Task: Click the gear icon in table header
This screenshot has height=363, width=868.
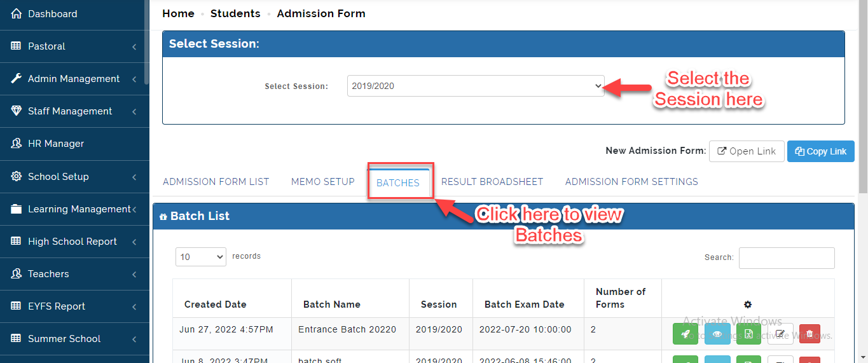Action: tap(748, 305)
